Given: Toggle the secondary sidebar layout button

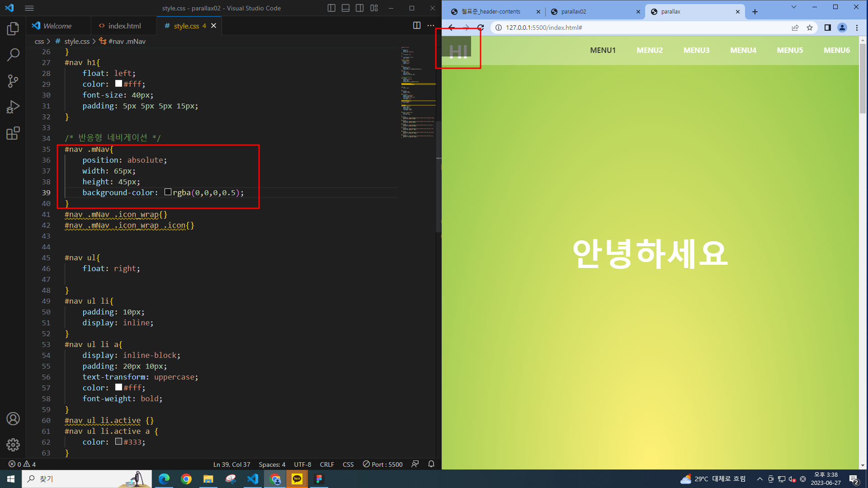Looking at the screenshot, I should [x=360, y=8].
